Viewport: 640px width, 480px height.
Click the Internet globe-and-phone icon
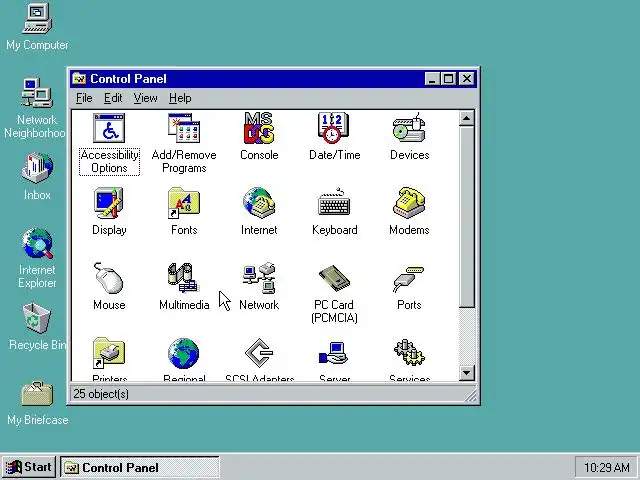259,203
